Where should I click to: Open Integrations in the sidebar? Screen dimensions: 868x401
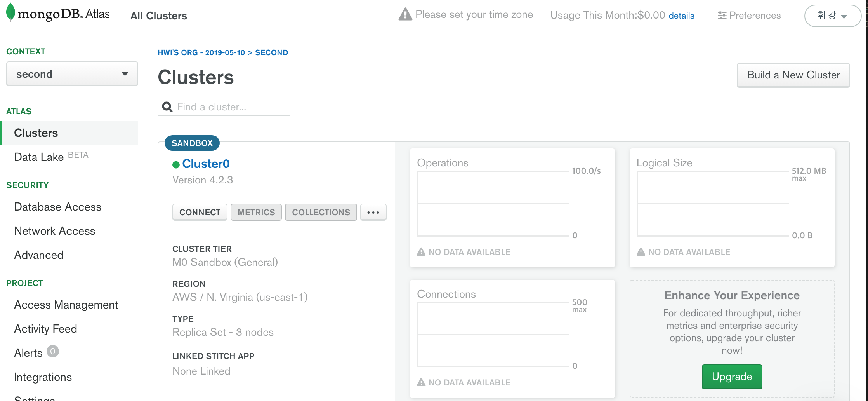click(43, 377)
